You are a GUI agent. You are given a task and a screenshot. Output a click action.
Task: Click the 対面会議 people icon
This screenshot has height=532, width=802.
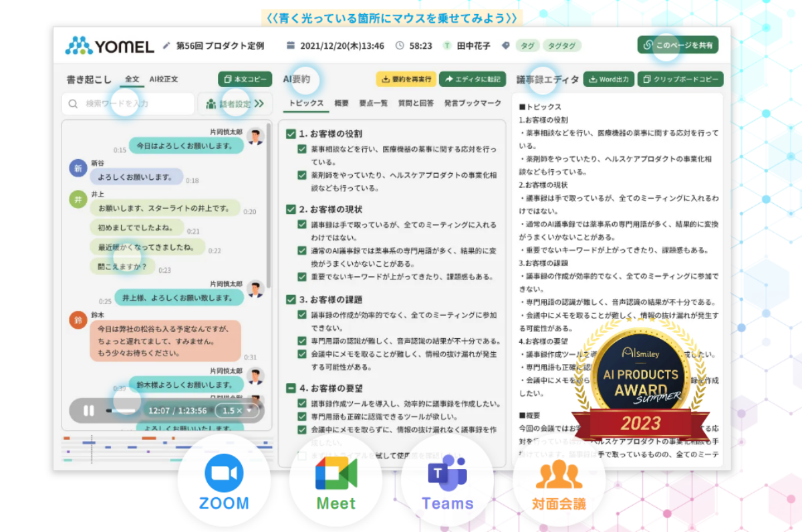[559, 474]
